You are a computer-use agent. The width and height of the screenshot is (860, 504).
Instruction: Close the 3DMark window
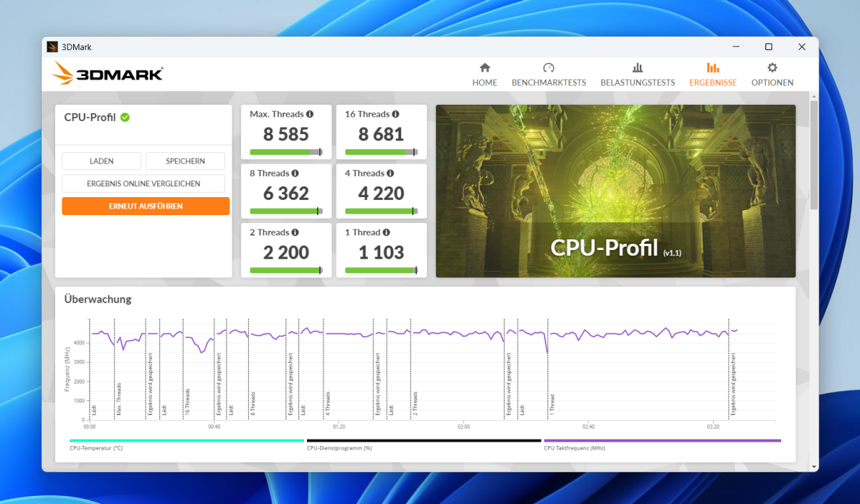click(x=802, y=47)
